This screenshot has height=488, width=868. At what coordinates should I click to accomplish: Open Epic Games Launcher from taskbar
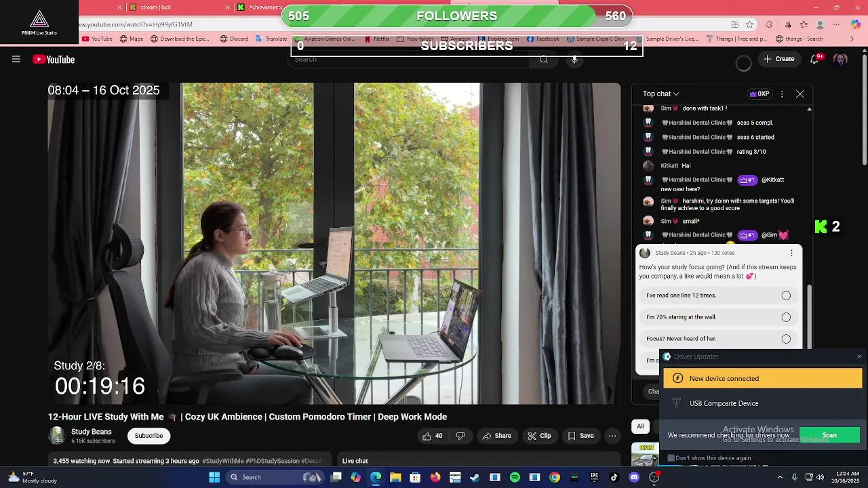click(594, 477)
